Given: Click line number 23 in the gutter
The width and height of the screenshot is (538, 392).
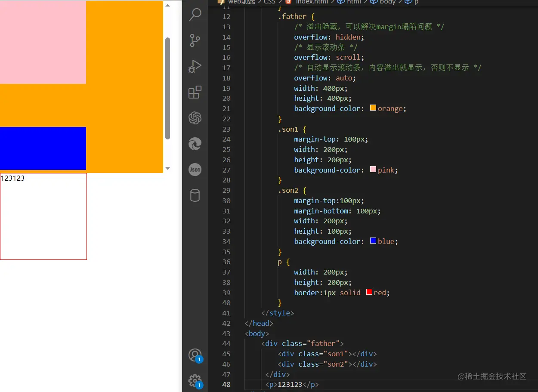Looking at the screenshot, I should point(226,129).
